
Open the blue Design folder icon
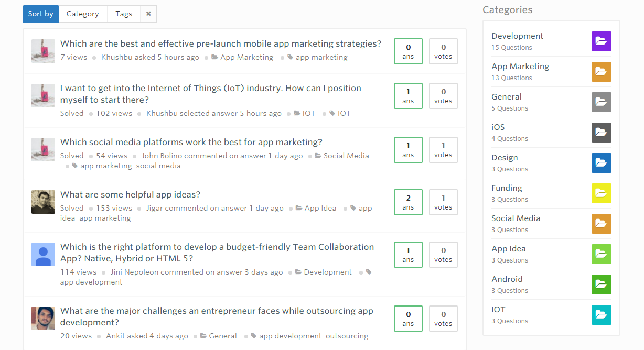601,163
